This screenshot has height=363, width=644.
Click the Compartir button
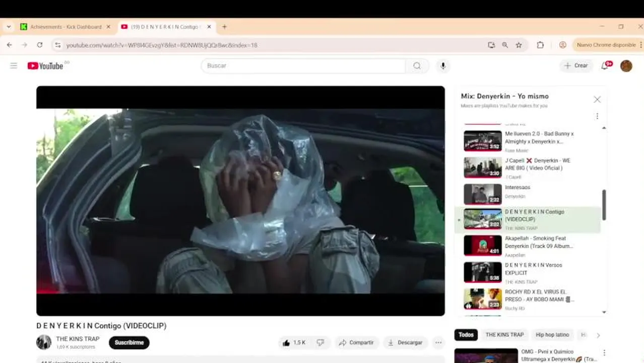[x=356, y=342]
